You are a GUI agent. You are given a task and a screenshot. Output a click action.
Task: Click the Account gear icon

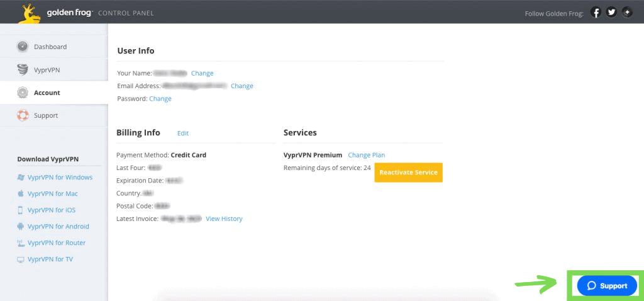[23, 93]
